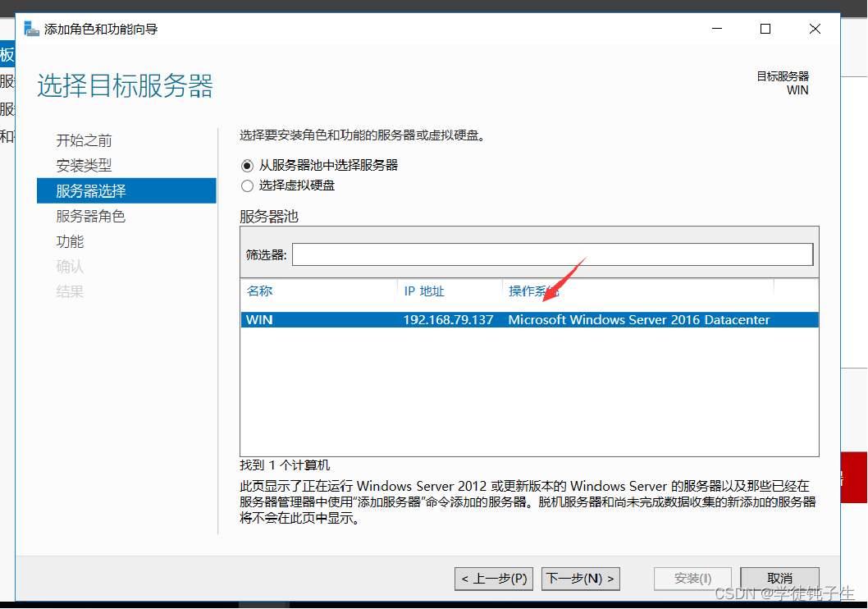Image resolution: width=868 pixels, height=609 pixels.
Task: Maximize the 添加角色和功能向导 window
Action: pyautogui.click(x=765, y=29)
